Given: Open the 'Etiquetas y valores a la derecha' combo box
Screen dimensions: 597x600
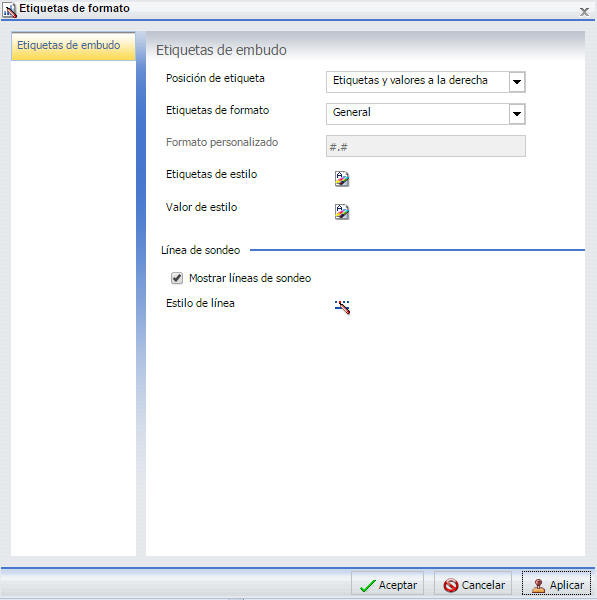Looking at the screenshot, I should (426, 82).
